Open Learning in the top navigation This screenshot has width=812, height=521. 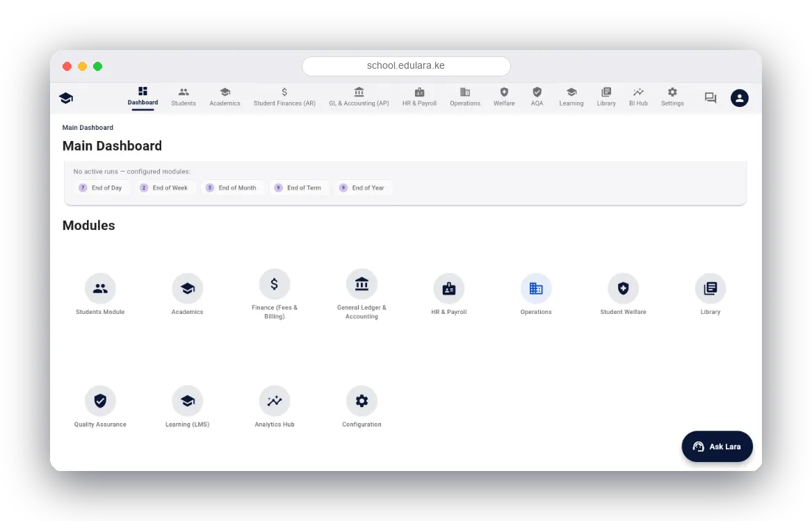(x=571, y=97)
